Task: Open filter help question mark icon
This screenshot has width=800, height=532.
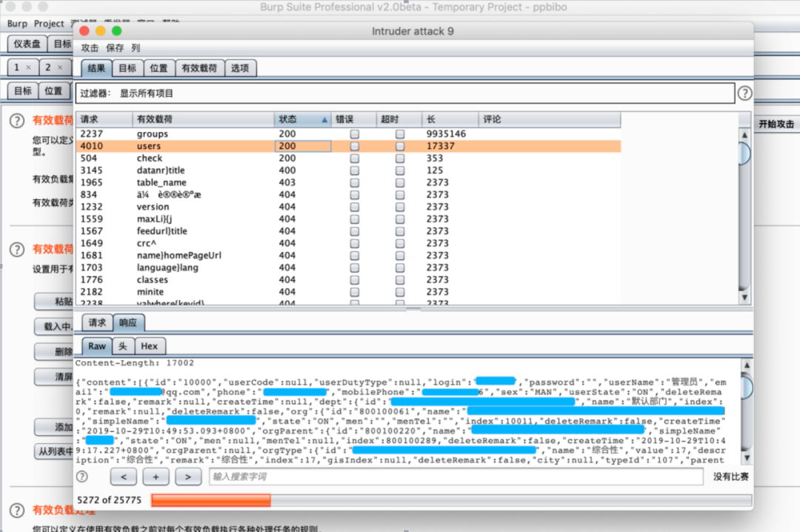Action: pyautogui.click(x=744, y=93)
